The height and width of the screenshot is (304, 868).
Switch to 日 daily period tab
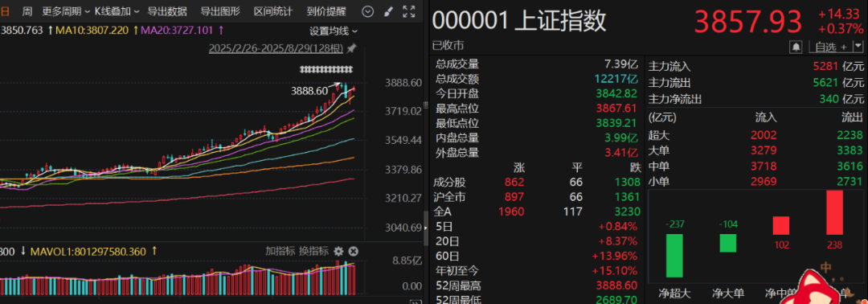tap(5, 11)
